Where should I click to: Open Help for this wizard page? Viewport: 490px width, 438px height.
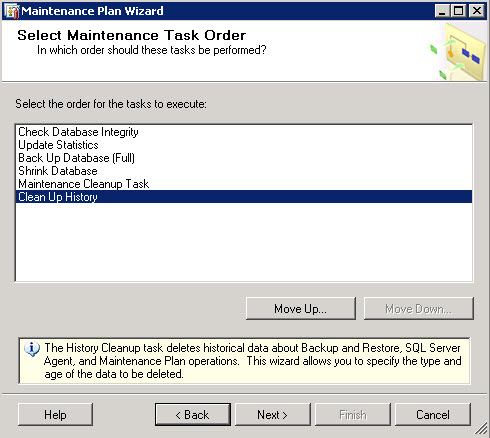click(x=55, y=415)
